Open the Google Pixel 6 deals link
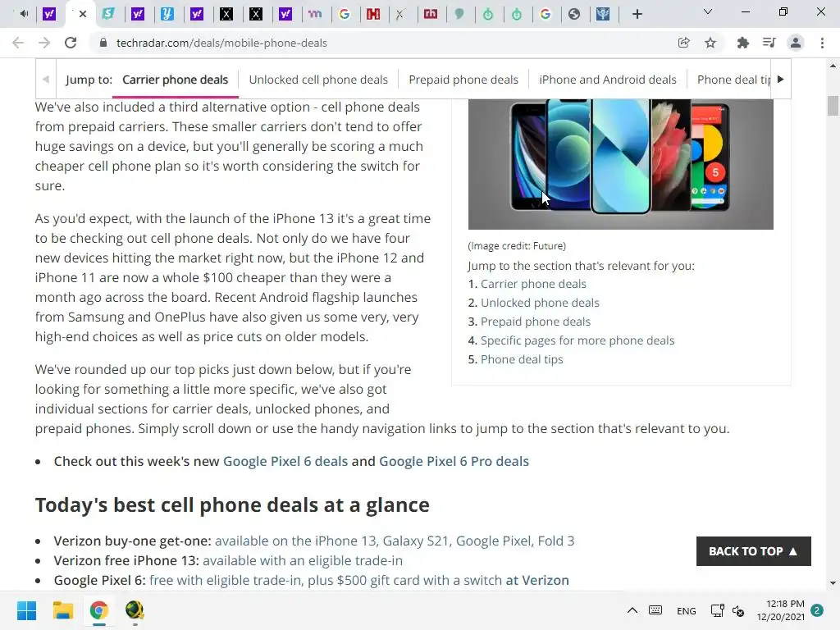This screenshot has height=630, width=840. pos(285,461)
